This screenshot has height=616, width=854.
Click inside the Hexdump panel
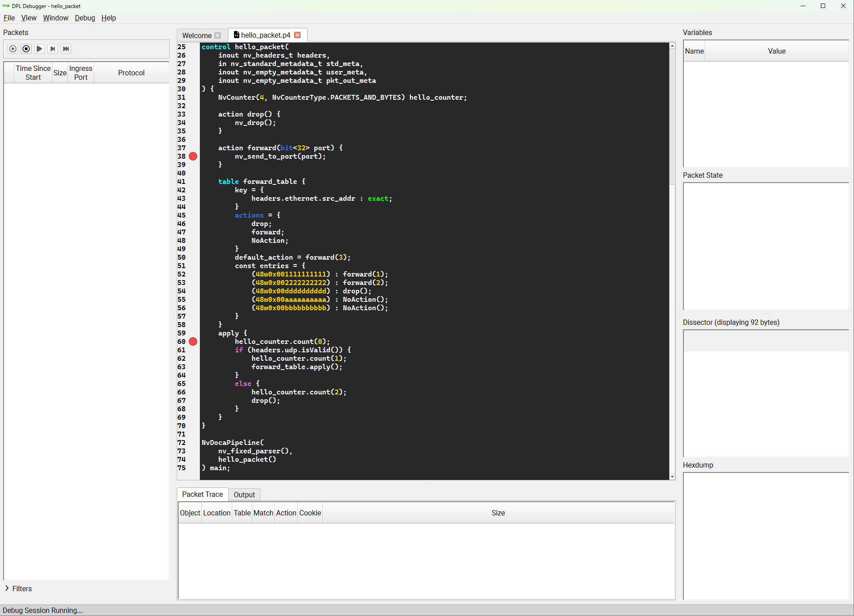pos(766,536)
